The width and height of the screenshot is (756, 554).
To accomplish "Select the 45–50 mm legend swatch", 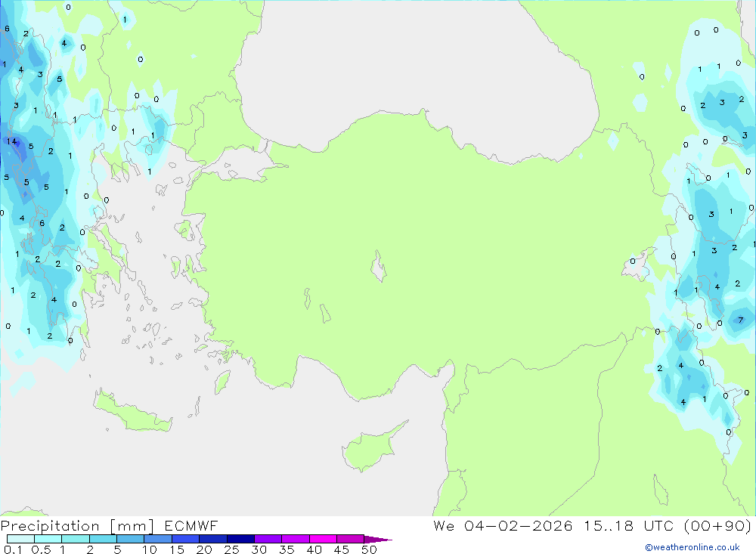I will pos(350,539).
